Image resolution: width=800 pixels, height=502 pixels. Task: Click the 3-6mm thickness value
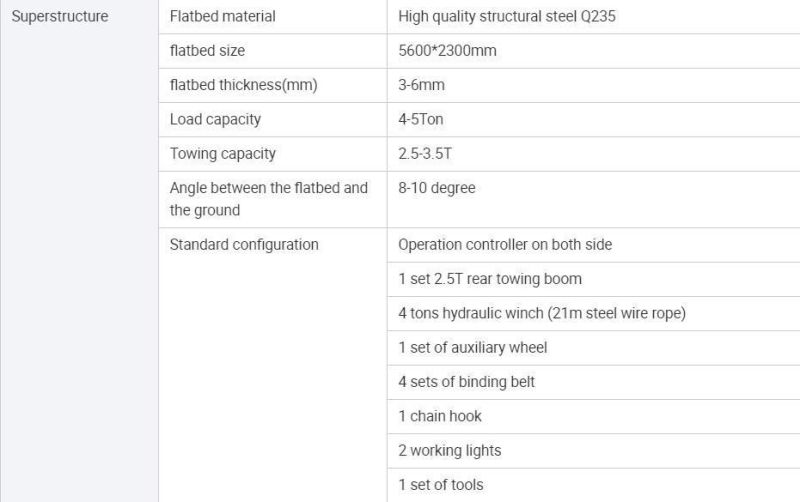point(421,85)
